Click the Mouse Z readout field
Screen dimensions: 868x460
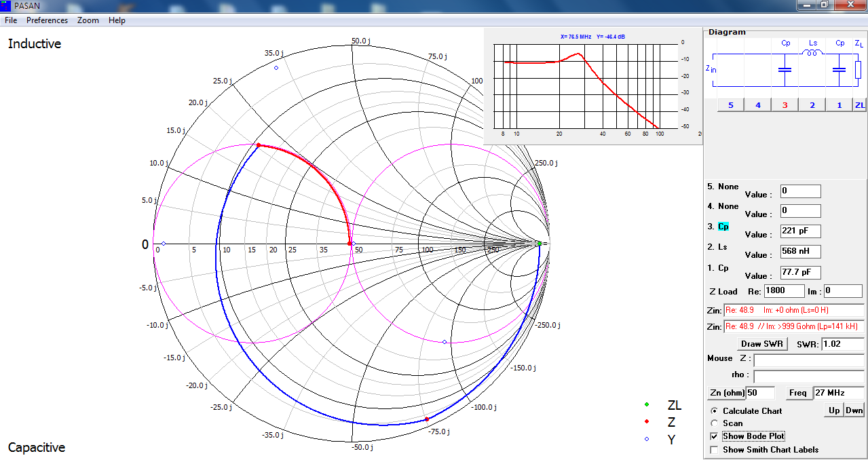click(x=809, y=360)
